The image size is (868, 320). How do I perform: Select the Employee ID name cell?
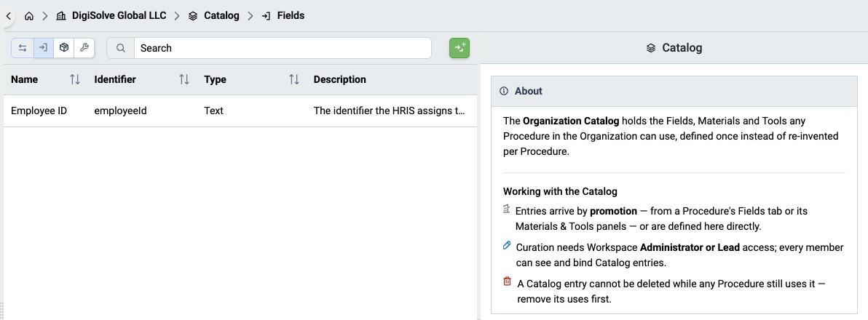[39, 111]
